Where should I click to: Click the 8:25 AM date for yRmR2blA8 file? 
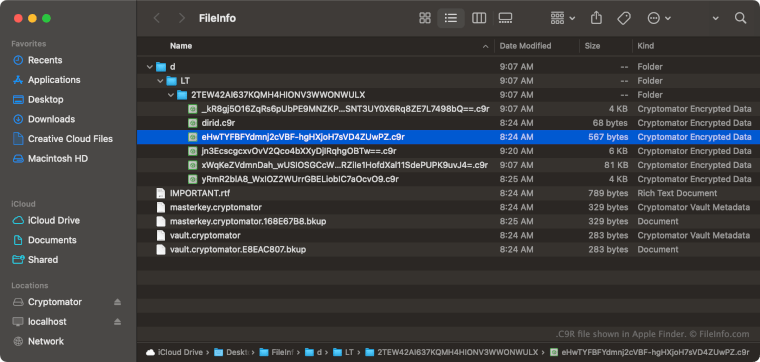click(x=516, y=179)
